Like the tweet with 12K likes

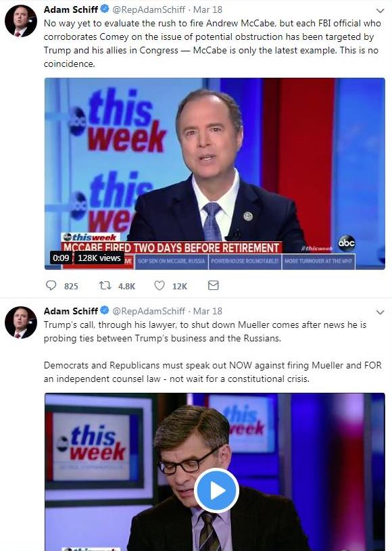160,285
